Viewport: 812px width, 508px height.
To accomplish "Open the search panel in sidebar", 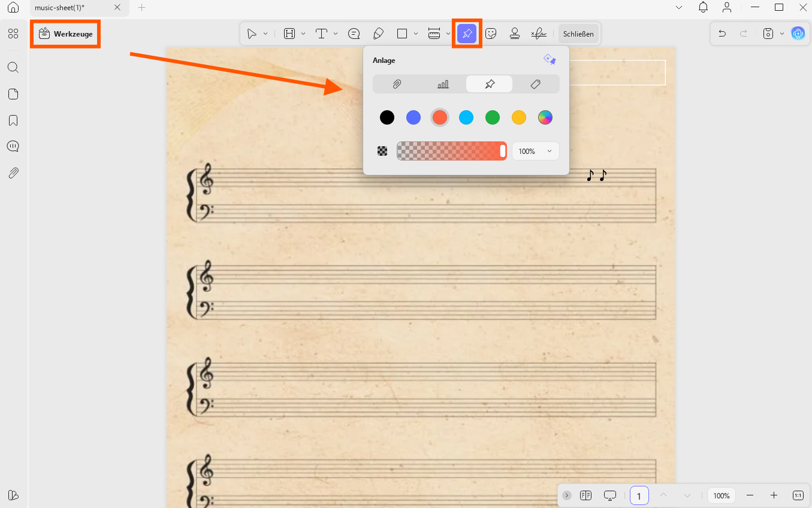I will 13,67.
